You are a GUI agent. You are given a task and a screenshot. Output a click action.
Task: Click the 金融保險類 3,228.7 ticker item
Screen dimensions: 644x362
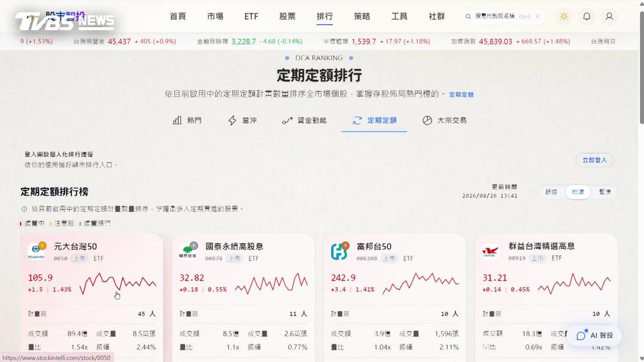[250, 42]
